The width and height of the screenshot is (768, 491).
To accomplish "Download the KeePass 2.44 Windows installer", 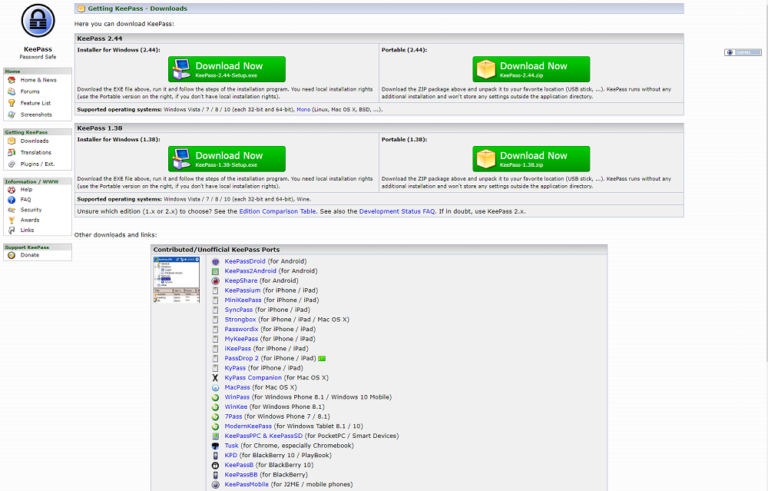I will pos(227,69).
